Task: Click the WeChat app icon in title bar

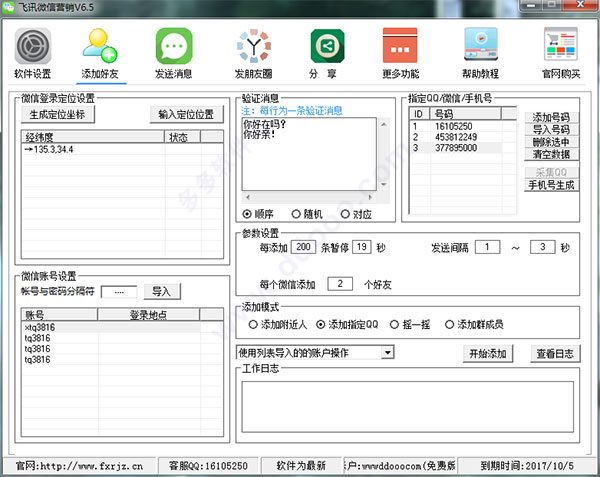Action: 8,7
